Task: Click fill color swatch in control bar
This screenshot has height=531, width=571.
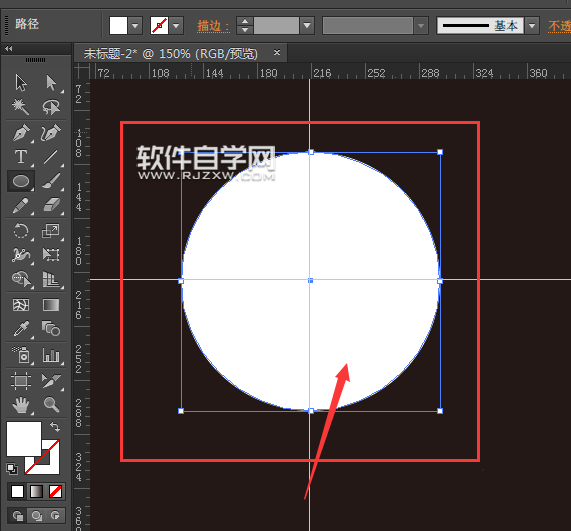Action: pos(118,25)
